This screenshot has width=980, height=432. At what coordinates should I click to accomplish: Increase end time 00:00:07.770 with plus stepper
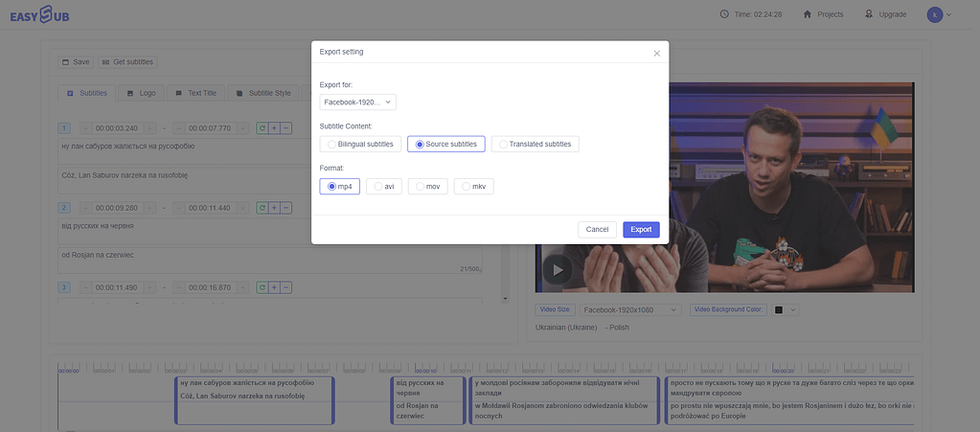242,128
